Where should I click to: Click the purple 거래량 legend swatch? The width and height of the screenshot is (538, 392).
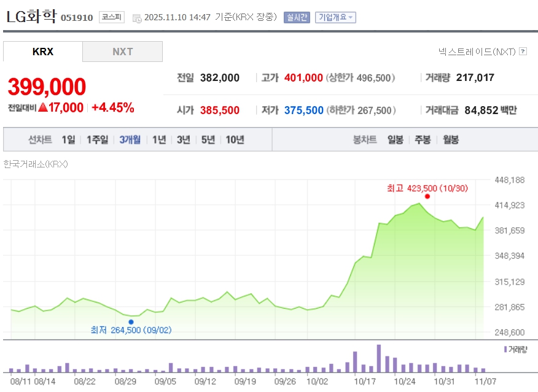(505, 349)
